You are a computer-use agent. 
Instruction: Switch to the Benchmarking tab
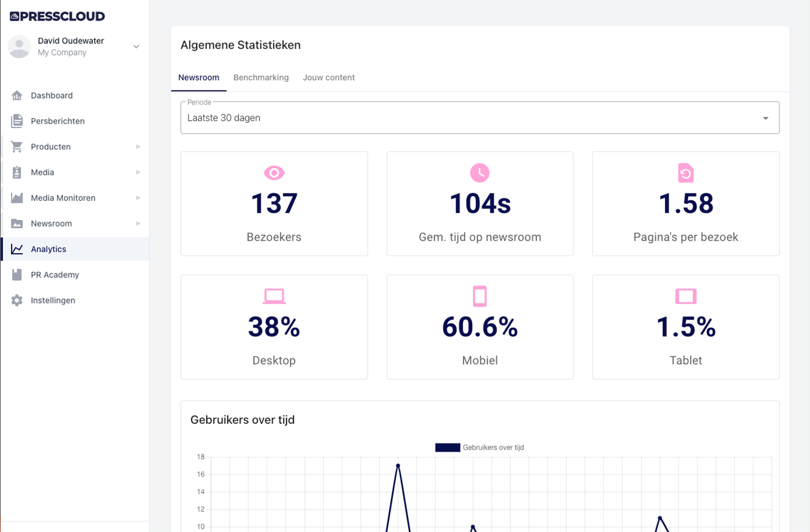tap(261, 77)
